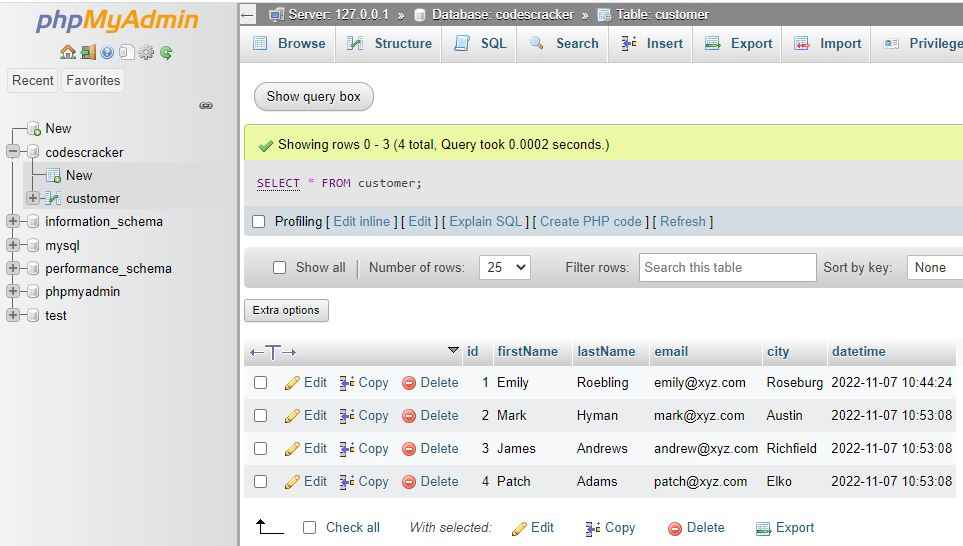This screenshot has width=963, height=546.
Task: Click red Delete icon for James row
Action: pos(409,450)
